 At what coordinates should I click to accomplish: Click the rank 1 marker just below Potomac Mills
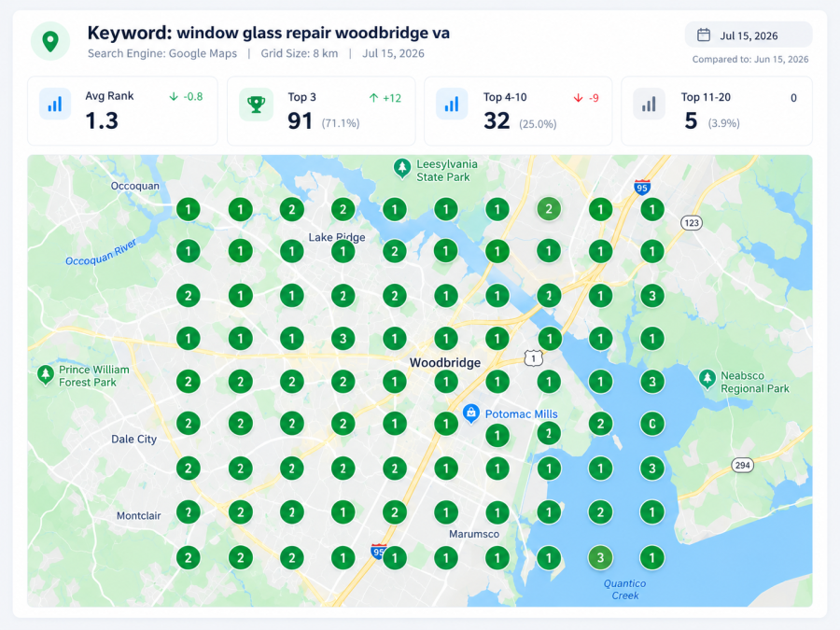point(497,436)
